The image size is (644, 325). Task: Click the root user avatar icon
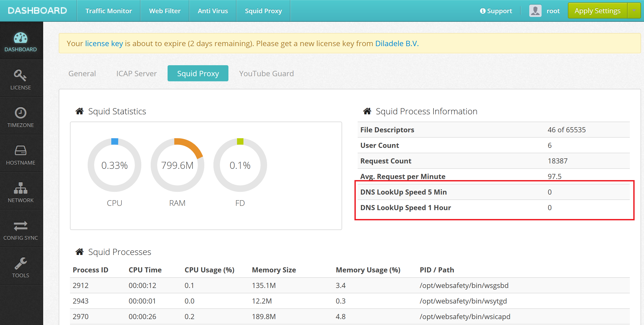coord(535,11)
